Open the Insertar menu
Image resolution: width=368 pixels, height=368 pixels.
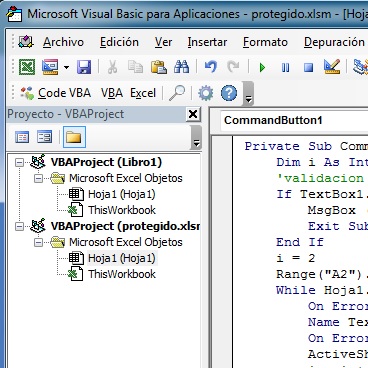[x=207, y=42]
